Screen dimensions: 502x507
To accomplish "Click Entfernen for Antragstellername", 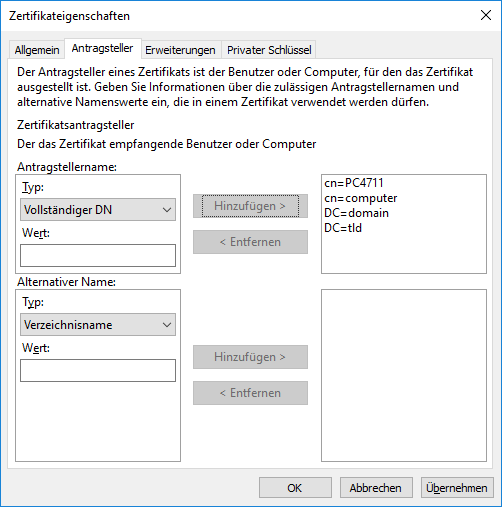I will (250, 242).
